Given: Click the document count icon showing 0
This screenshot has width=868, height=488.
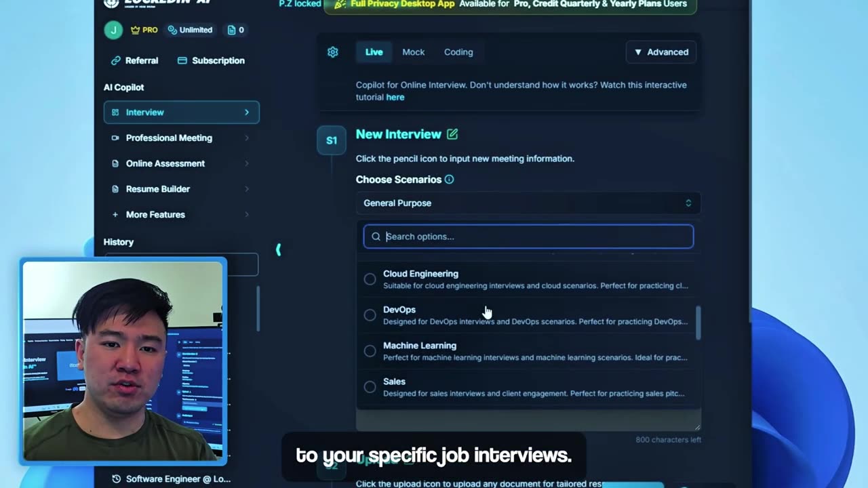Looking at the screenshot, I should [x=236, y=30].
